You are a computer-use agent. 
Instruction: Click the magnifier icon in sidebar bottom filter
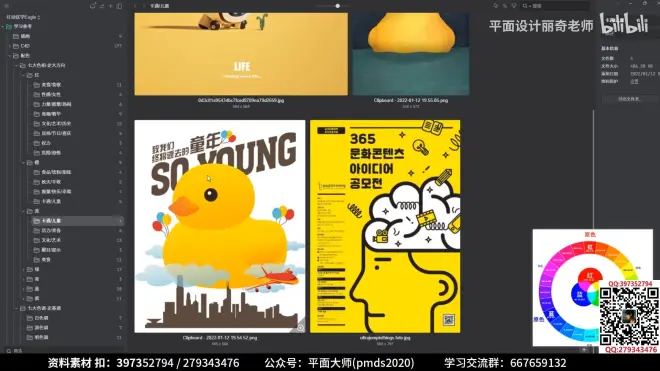pyautogui.click(x=8, y=351)
